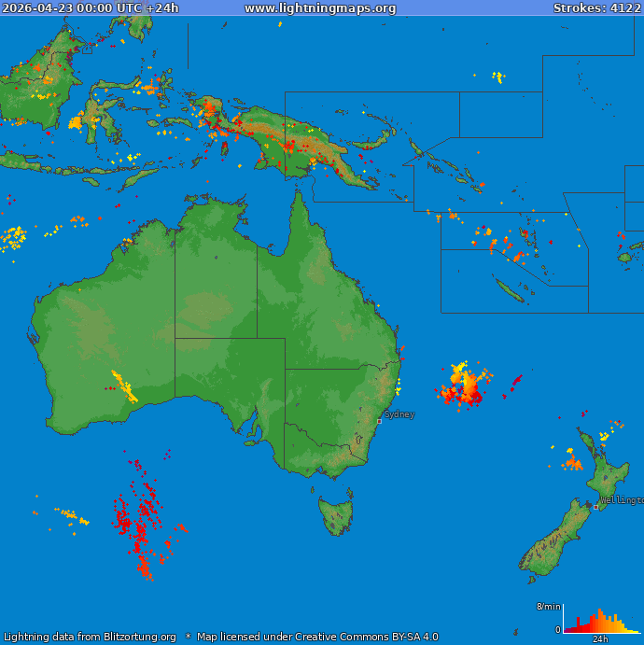Click the yellow lightning streak in Western Australia
644x645 pixels.
[124, 386]
